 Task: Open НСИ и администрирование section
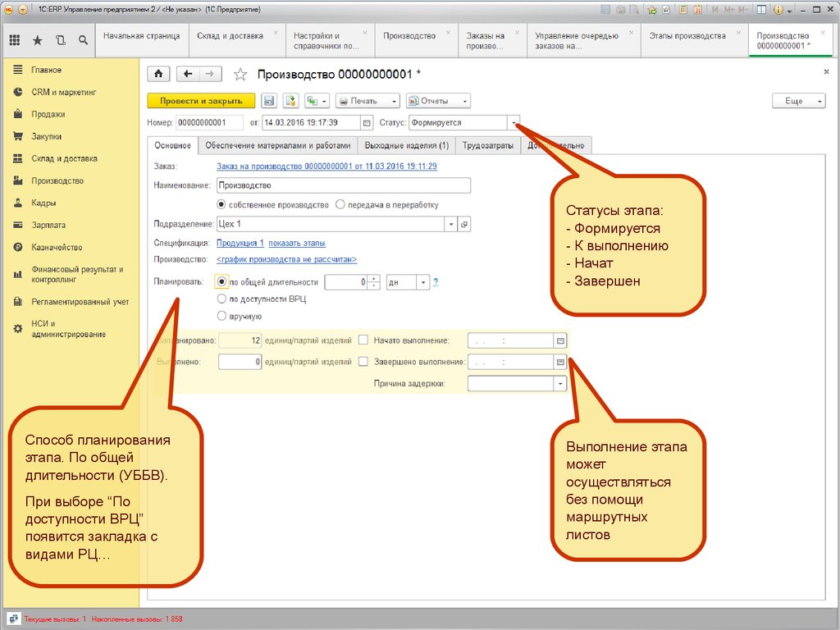(68, 329)
